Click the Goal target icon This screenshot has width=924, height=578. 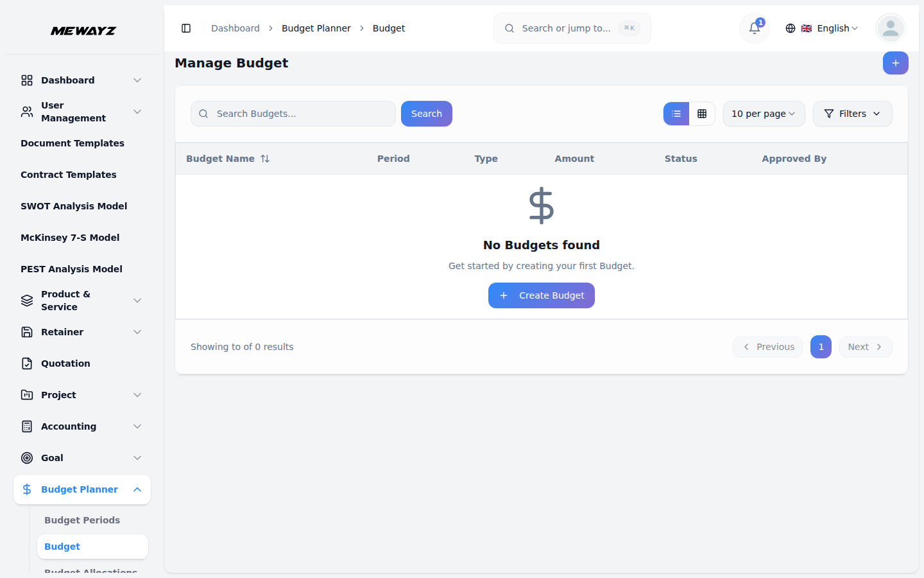click(x=27, y=458)
